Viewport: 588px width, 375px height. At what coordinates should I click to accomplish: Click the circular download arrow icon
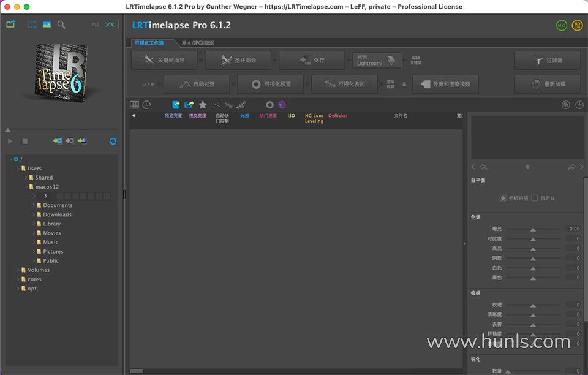point(579,105)
